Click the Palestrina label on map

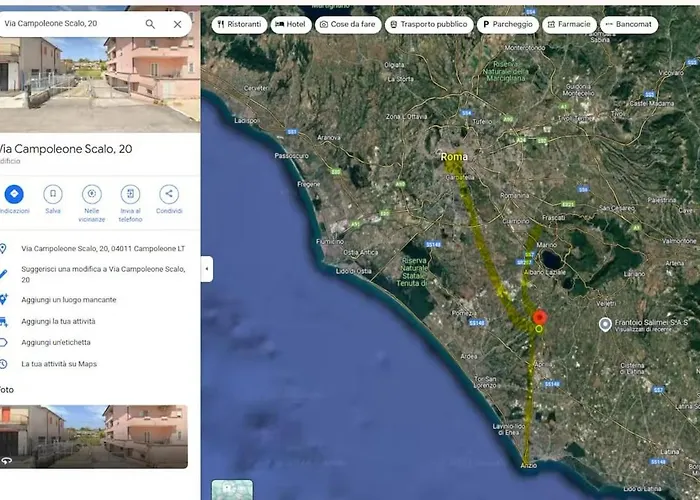point(662,200)
